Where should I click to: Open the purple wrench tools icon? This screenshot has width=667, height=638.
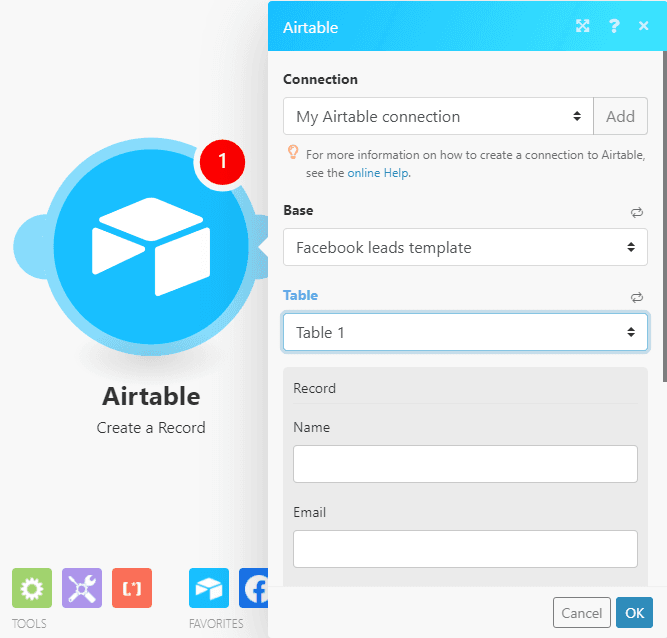point(82,589)
